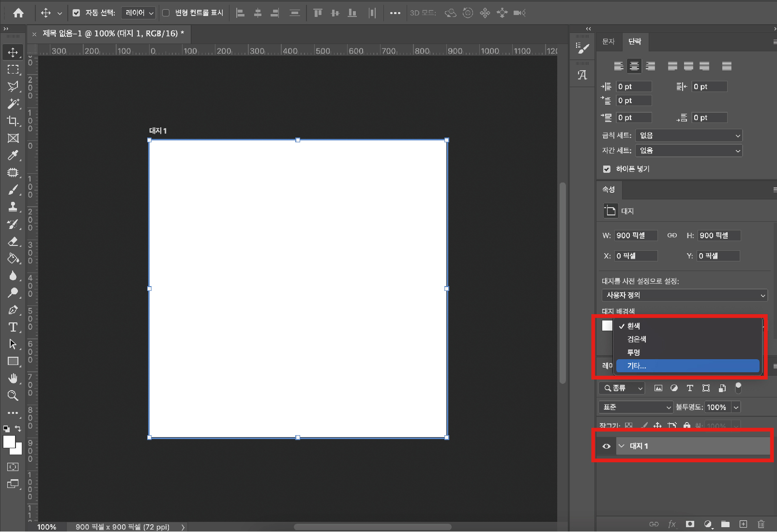Choose 흰색 background option
The image size is (777, 532).
pyautogui.click(x=687, y=326)
